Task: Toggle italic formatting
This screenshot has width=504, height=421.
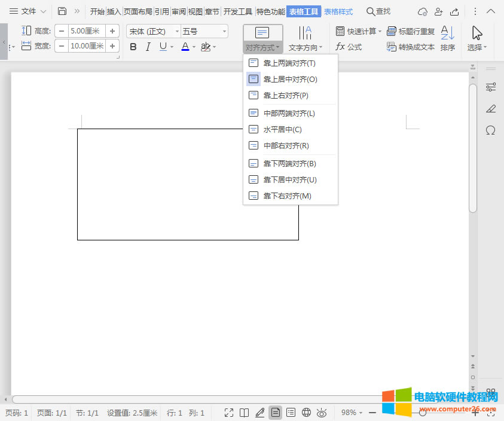Action: tap(147, 46)
